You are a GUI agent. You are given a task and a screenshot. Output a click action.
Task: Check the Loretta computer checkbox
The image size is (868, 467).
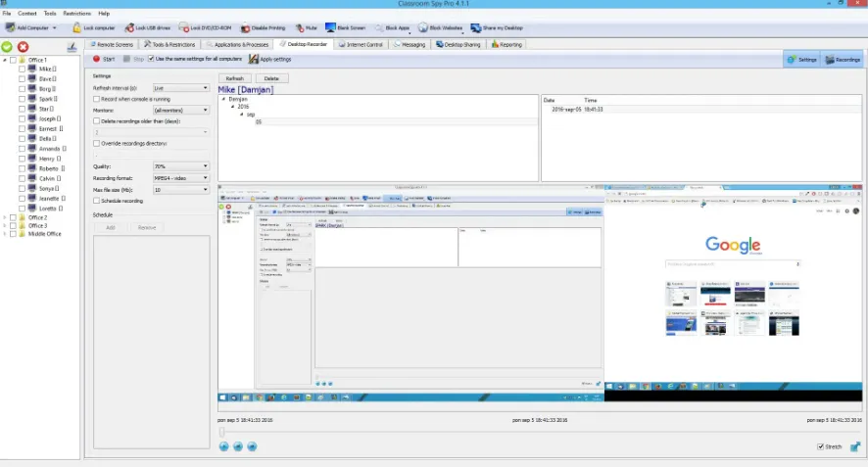pos(23,209)
